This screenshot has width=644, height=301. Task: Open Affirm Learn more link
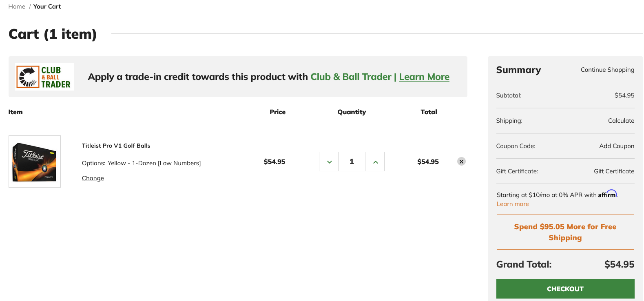coord(513,204)
